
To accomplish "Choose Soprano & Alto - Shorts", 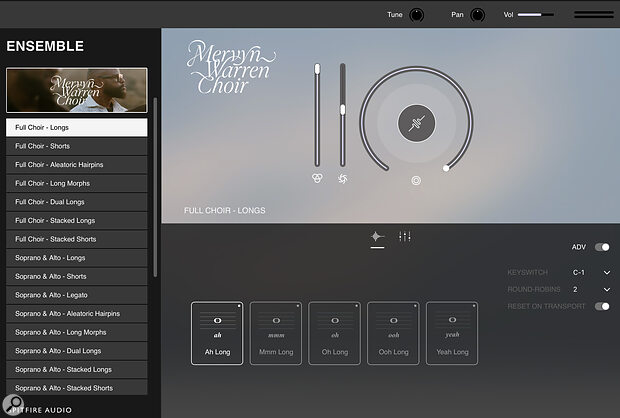I will [x=77, y=276].
